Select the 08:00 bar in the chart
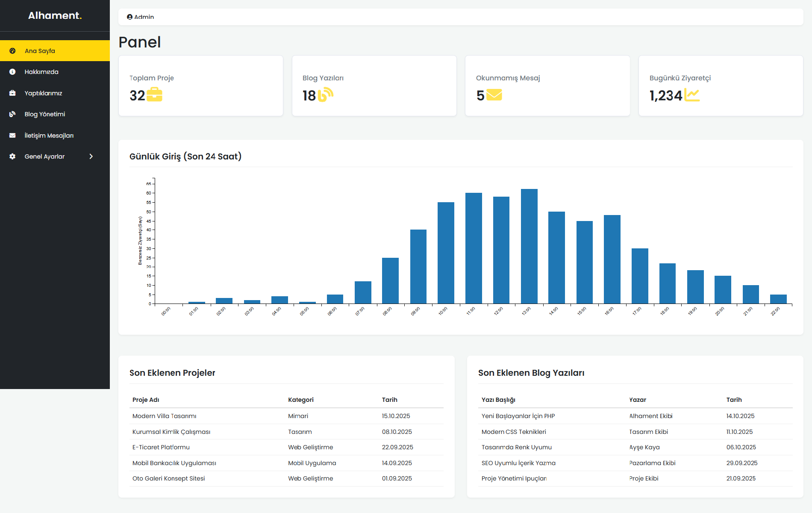This screenshot has width=812, height=513. click(390, 280)
